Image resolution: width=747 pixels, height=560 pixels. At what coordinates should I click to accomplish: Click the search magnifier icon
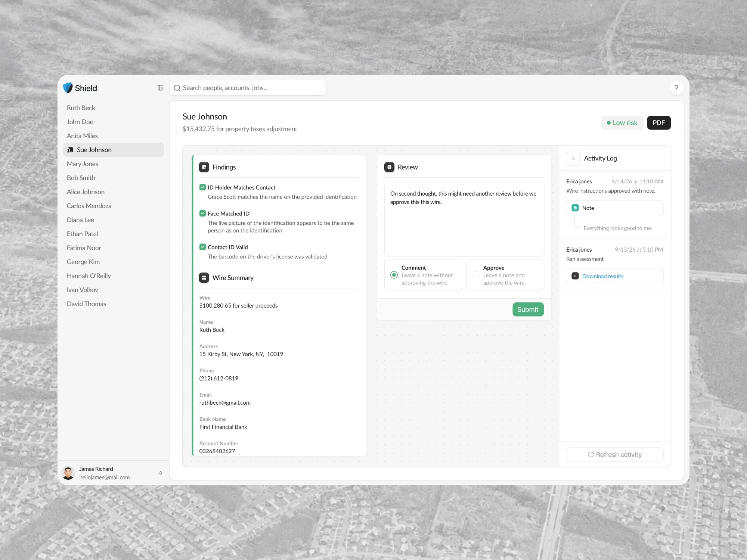pyautogui.click(x=177, y=88)
